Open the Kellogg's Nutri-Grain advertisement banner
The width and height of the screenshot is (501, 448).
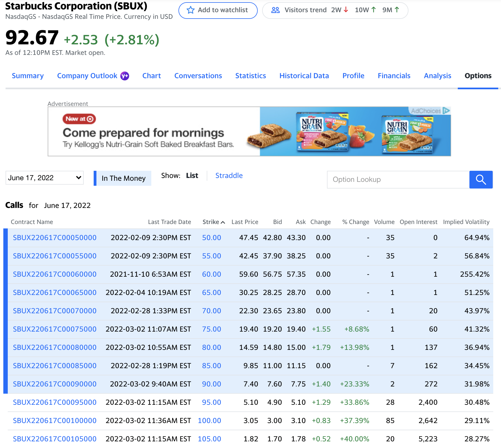(249, 131)
